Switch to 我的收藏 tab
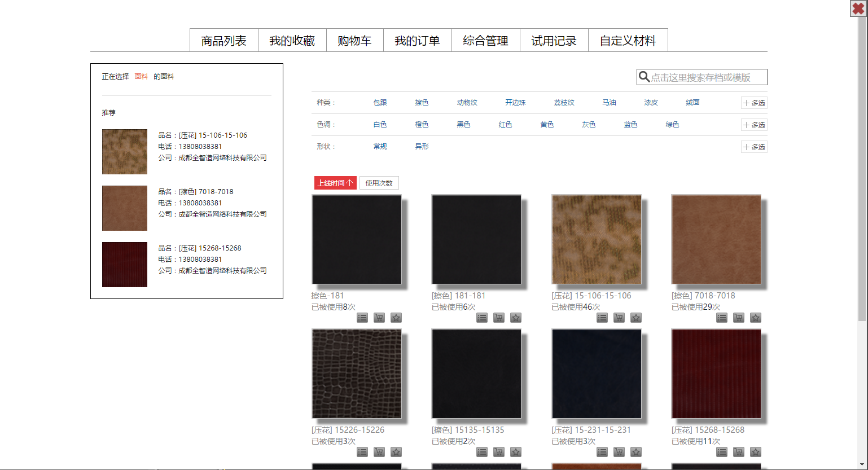Screen dimensions: 868x470 coord(292,41)
